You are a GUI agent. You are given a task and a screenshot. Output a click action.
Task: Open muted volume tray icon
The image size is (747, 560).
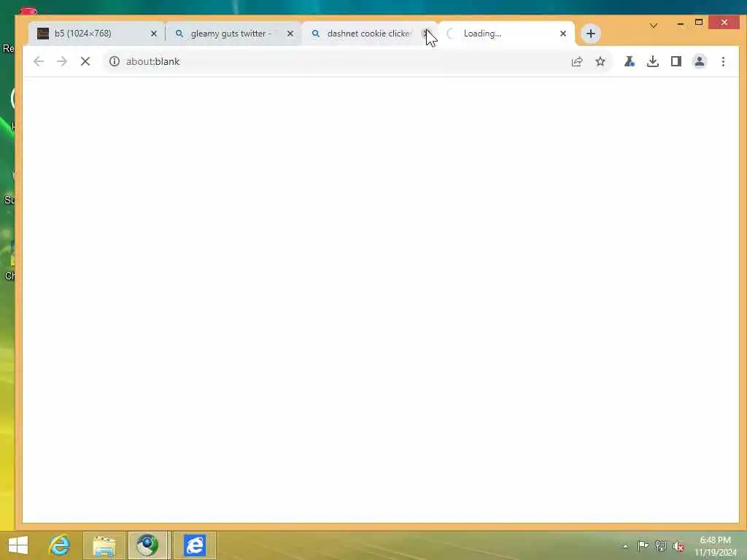pos(679,546)
